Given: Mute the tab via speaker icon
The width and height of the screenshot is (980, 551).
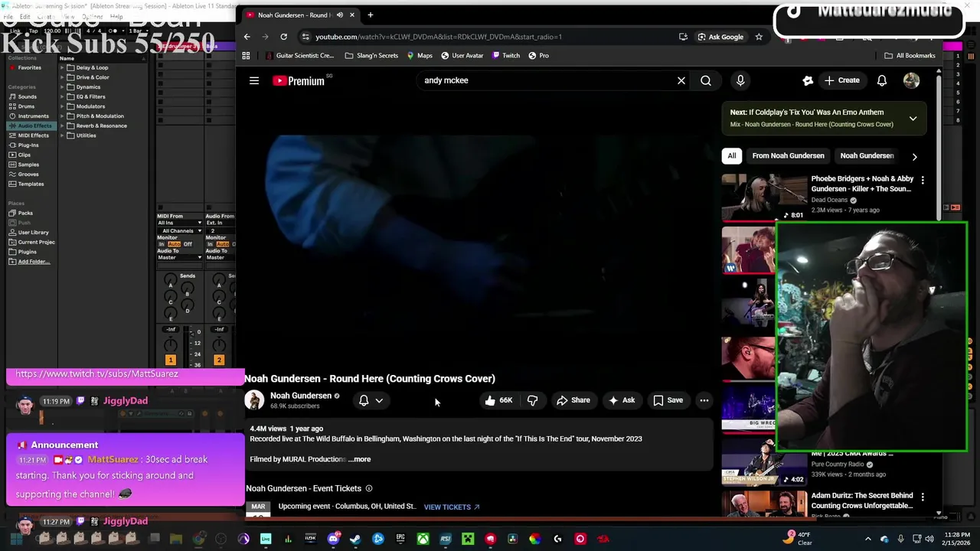Looking at the screenshot, I should [x=339, y=15].
